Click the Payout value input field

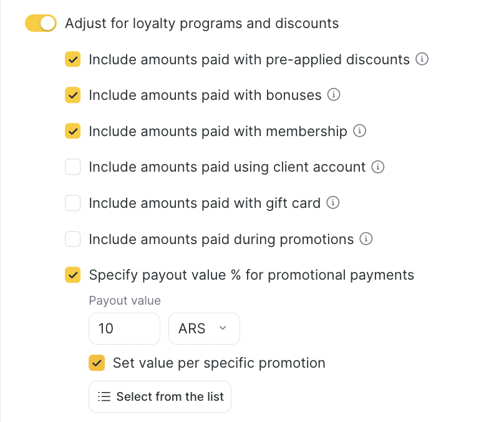124,328
